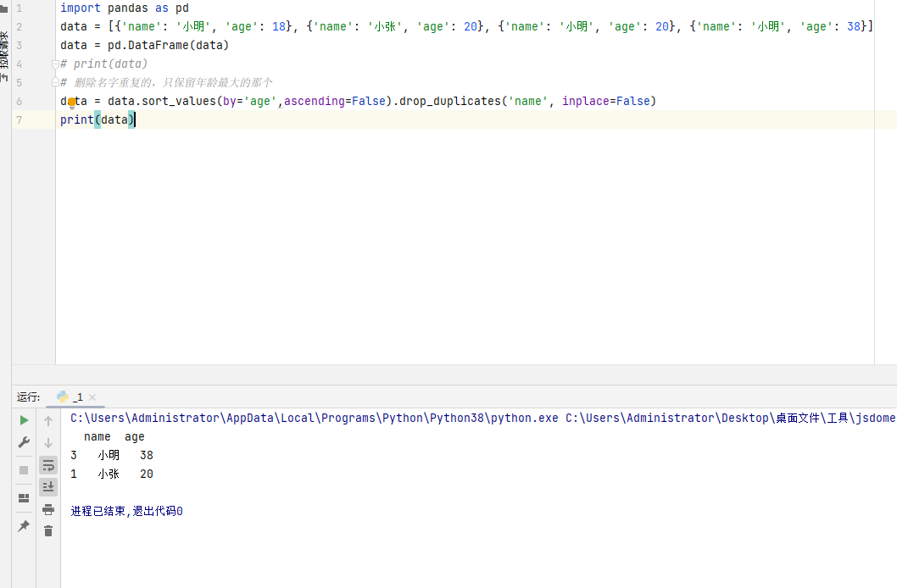Image resolution: width=897 pixels, height=588 pixels.
Task: Click 'ascending=False' argument on line 6
Action: click(x=335, y=101)
